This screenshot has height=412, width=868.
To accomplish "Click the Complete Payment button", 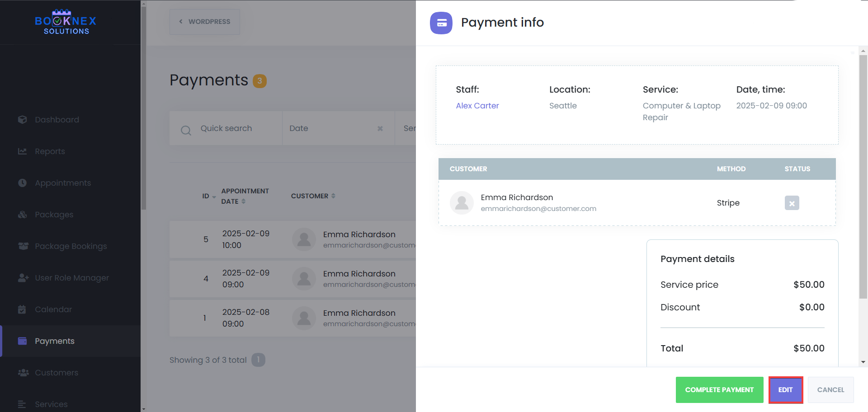I will [x=719, y=389].
